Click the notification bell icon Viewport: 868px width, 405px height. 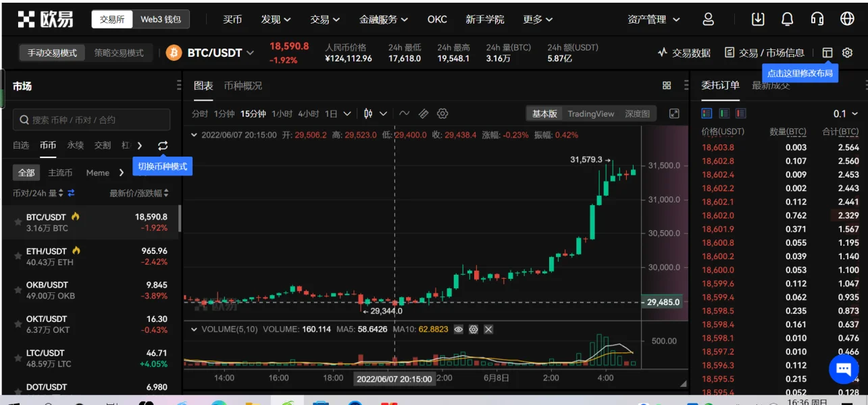point(787,20)
